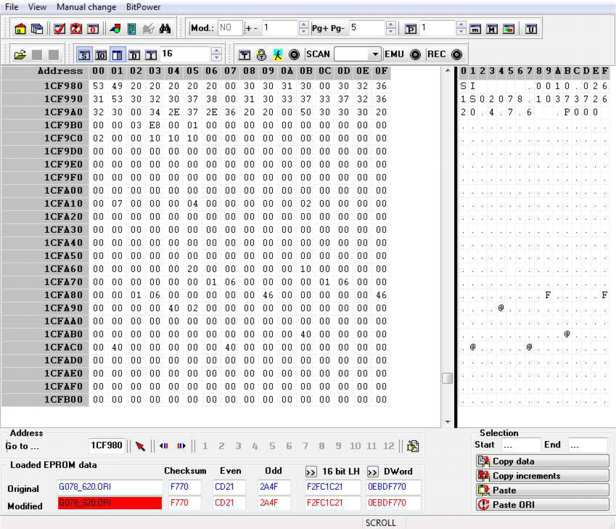Viewport: 616px width, 529px height.
Task: Open file with the yellow folder icon
Action: pos(20,54)
